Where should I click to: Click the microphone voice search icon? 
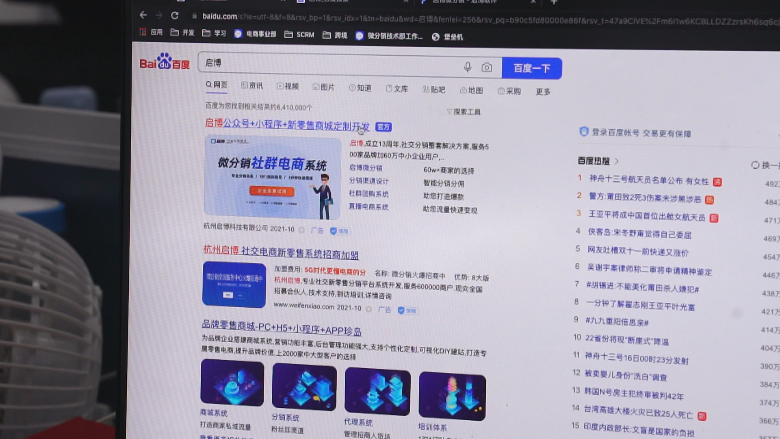467,67
